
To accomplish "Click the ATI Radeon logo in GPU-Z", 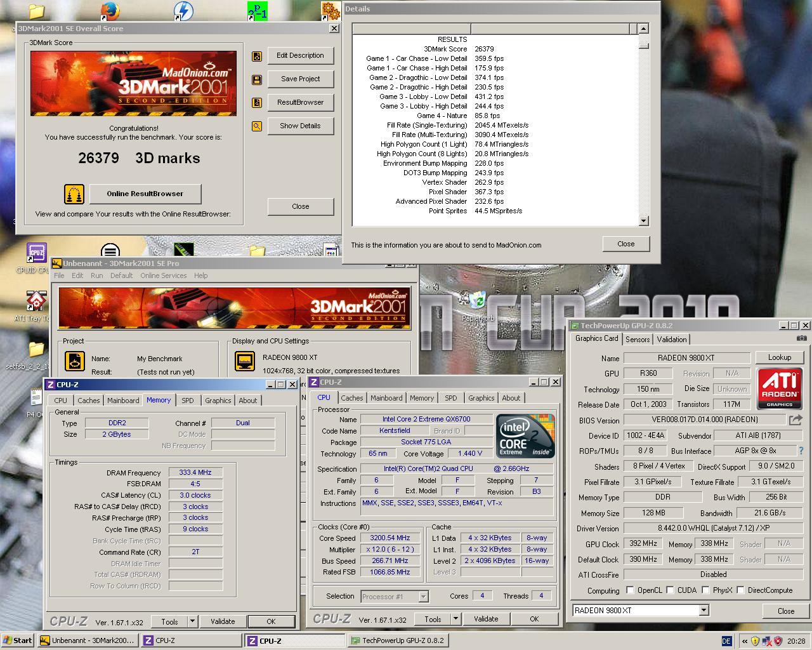I will click(780, 389).
